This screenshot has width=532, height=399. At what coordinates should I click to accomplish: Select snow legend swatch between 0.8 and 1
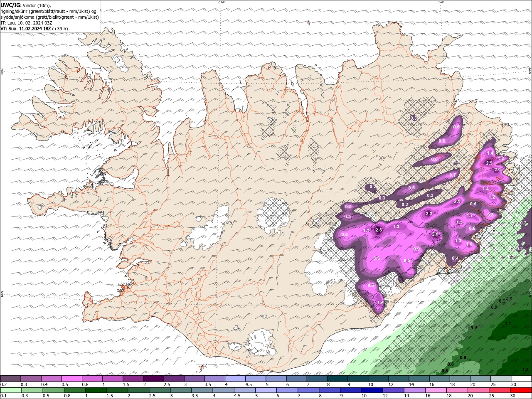[92, 379]
